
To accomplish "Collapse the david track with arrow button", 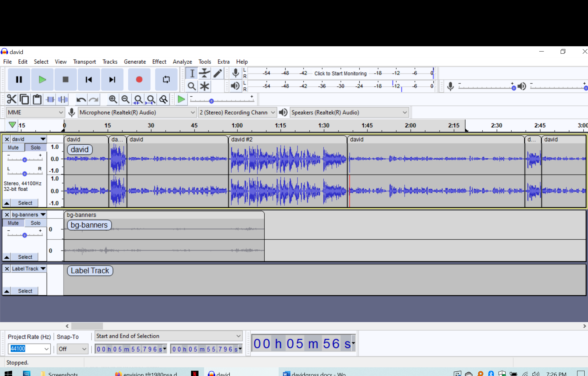I will tap(7, 203).
